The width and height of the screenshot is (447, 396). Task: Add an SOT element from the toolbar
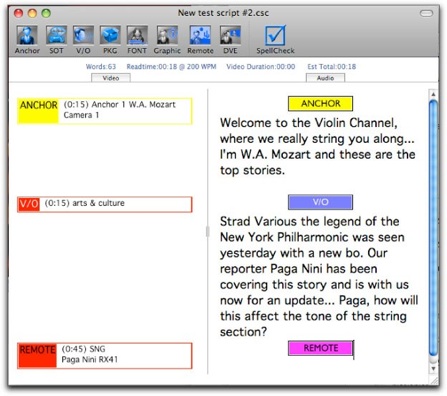(56, 40)
